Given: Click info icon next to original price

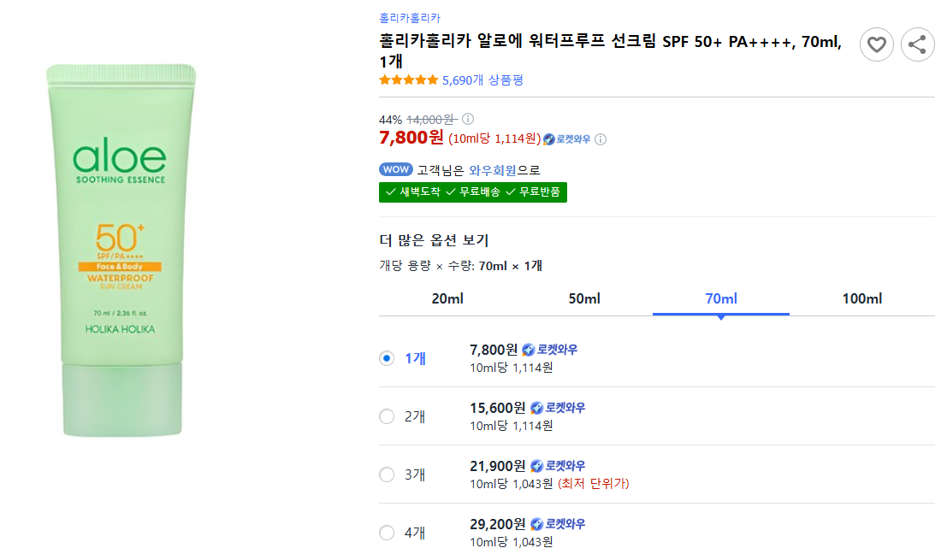Looking at the screenshot, I should point(468,120).
